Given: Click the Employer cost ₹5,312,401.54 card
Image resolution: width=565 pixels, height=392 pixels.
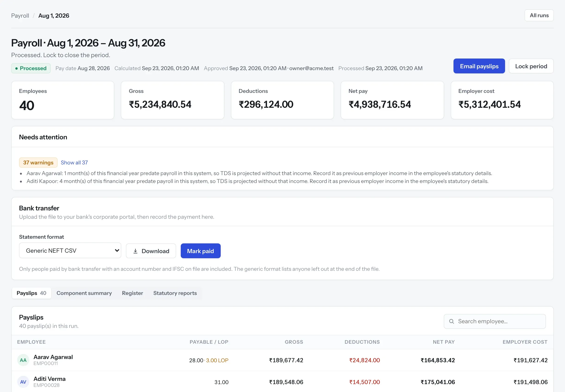Looking at the screenshot, I should [x=502, y=100].
